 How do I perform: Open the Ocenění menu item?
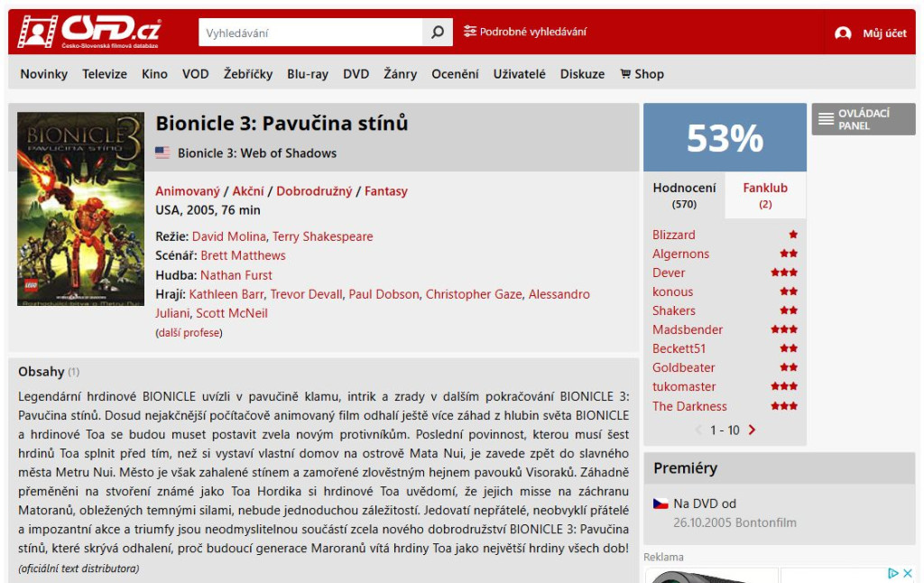coord(455,74)
